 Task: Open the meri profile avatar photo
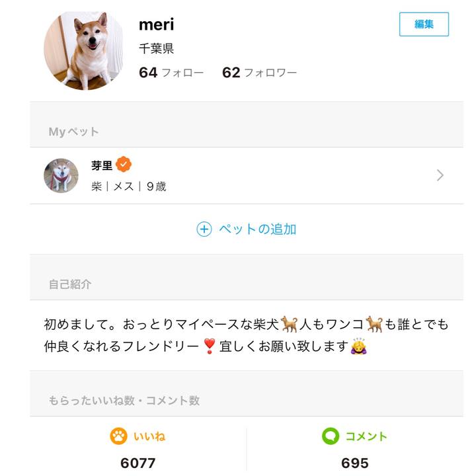click(x=83, y=50)
